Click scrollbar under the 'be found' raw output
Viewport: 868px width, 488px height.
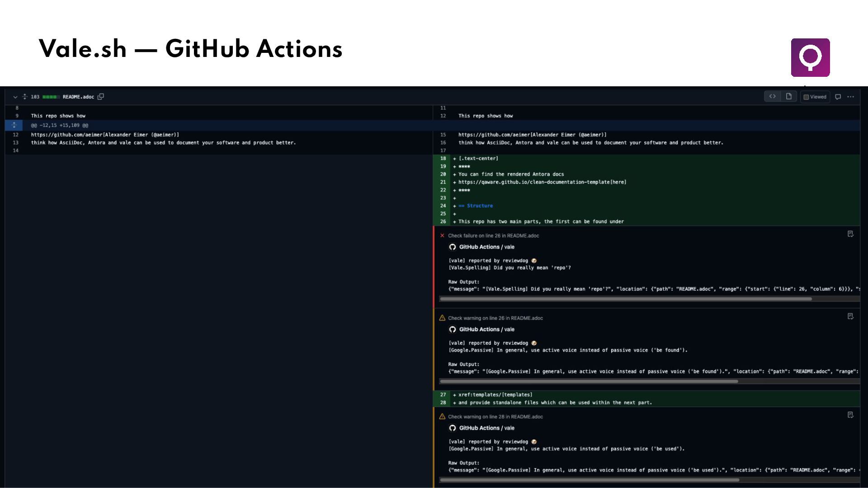(589, 381)
